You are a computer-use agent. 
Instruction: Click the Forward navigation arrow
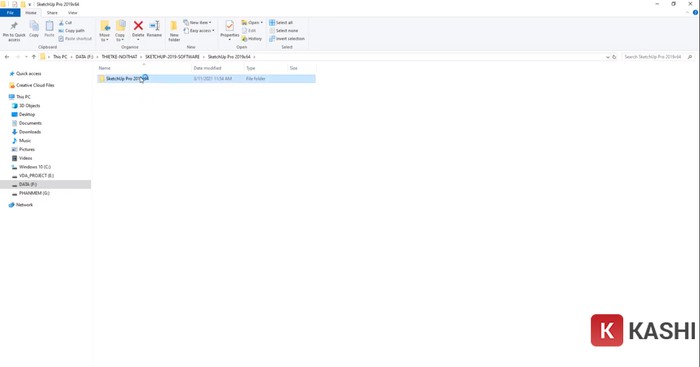click(x=17, y=57)
